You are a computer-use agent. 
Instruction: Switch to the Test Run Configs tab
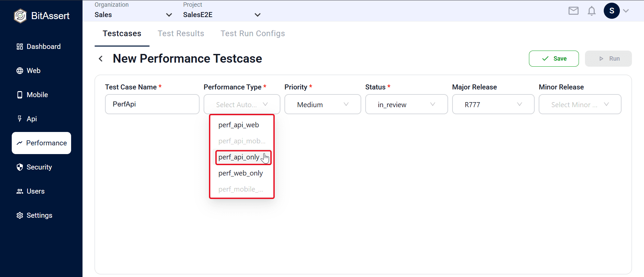pyautogui.click(x=253, y=33)
